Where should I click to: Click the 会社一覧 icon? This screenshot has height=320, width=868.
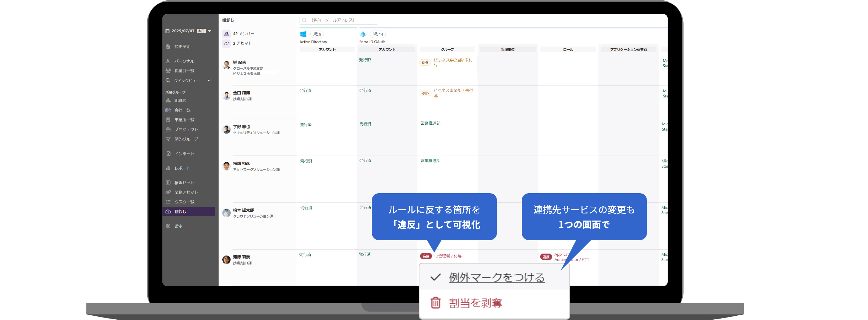(x=168, y=110)
